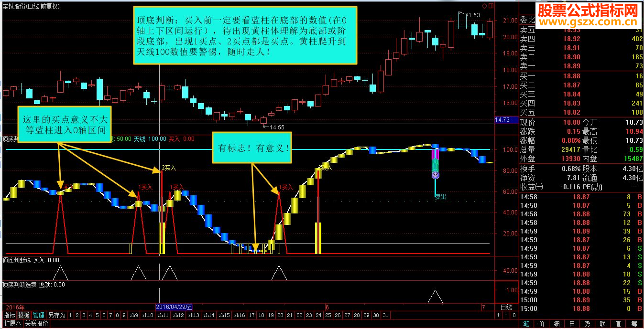This screenshot has width=644, height=329.
Task: Click the 顶底判断选卖 逃顶: 0.00 sub-indicator title
Action: pos(33,284)
